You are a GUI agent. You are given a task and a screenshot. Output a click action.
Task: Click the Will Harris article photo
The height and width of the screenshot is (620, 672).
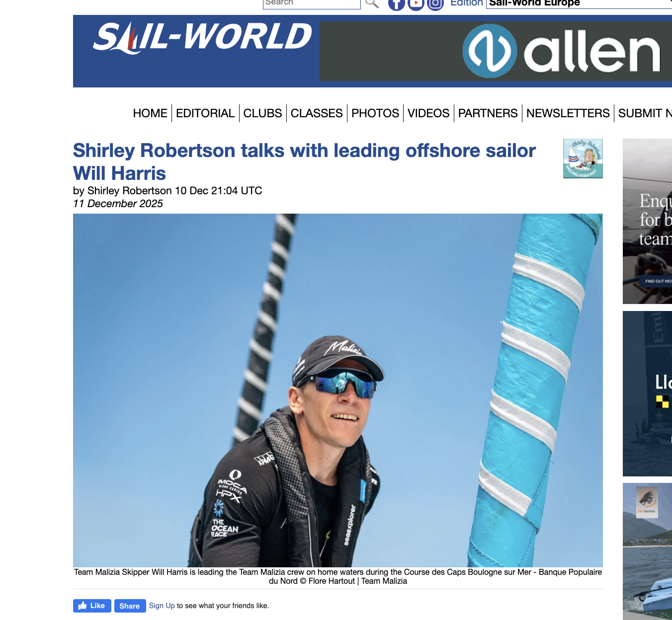coord(338,390)
